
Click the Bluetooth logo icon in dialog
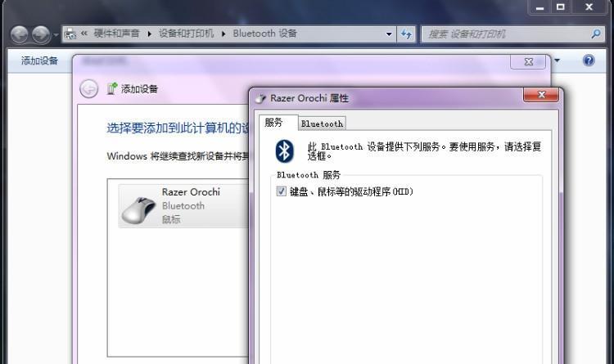pos(284,151)
